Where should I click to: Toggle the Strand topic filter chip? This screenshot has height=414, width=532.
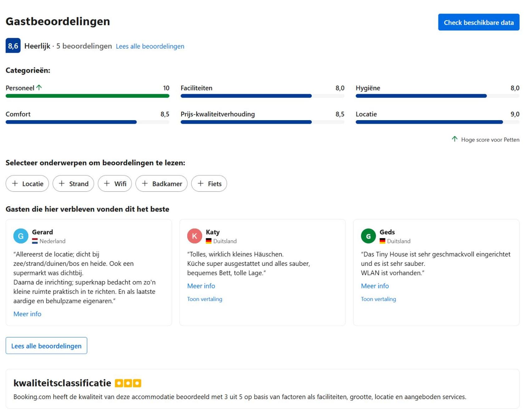(x=73, y=184)
